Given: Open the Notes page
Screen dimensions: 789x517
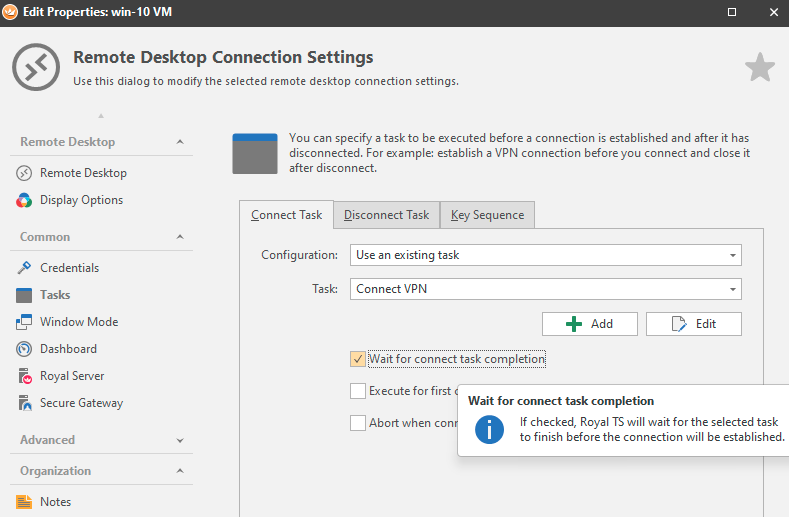Looking at the screenshot, I should coord(55,502).
